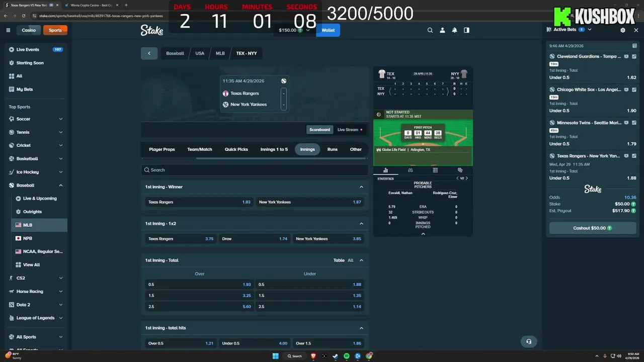Image resolution: width=644 pixels, height=362 pixels.
Task: Collapse Baseball section in sidebar
Action: [60, 185]
